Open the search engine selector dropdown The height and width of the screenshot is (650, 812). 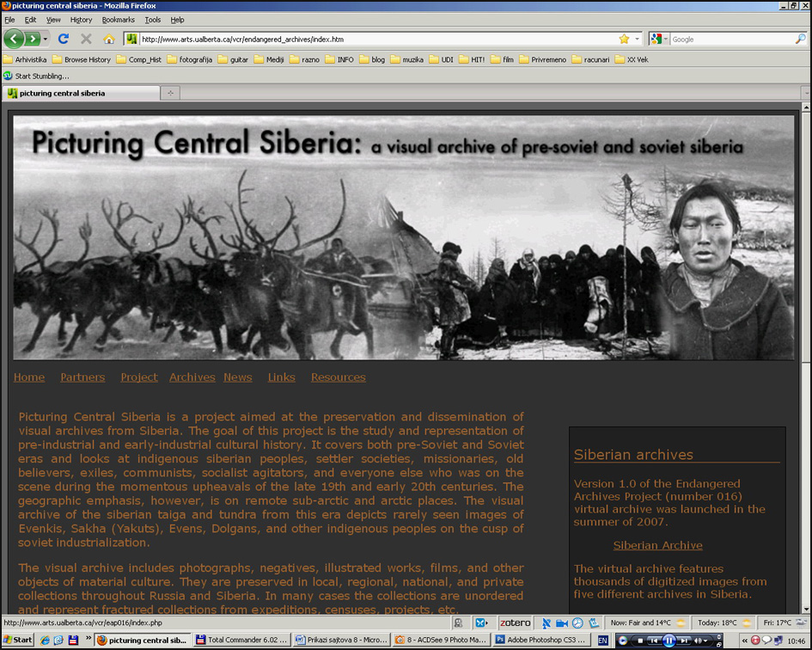tap(659, 39)
